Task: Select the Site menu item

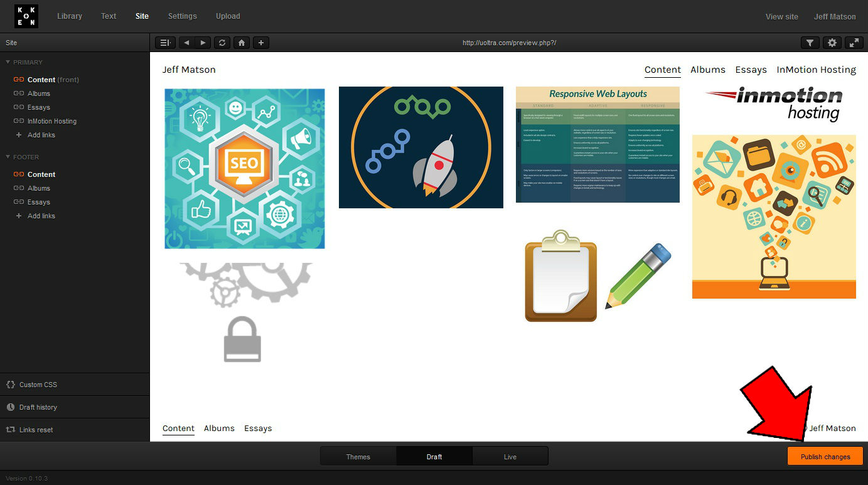Action: click(142, 16)
